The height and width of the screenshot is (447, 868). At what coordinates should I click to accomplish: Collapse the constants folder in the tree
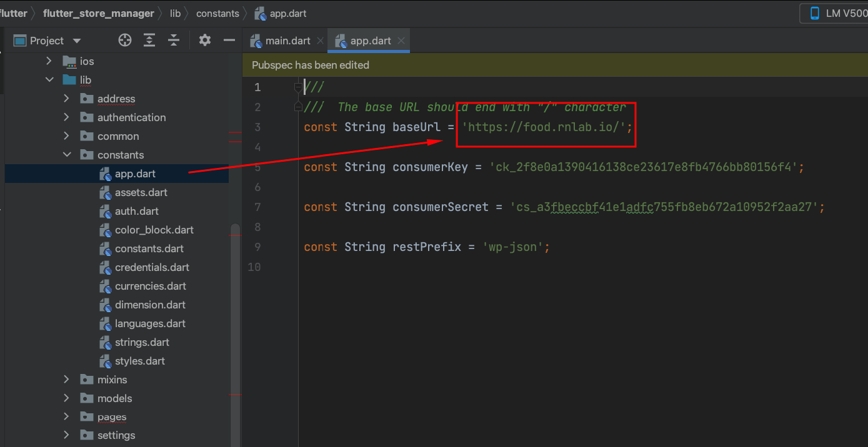point(67,154)
